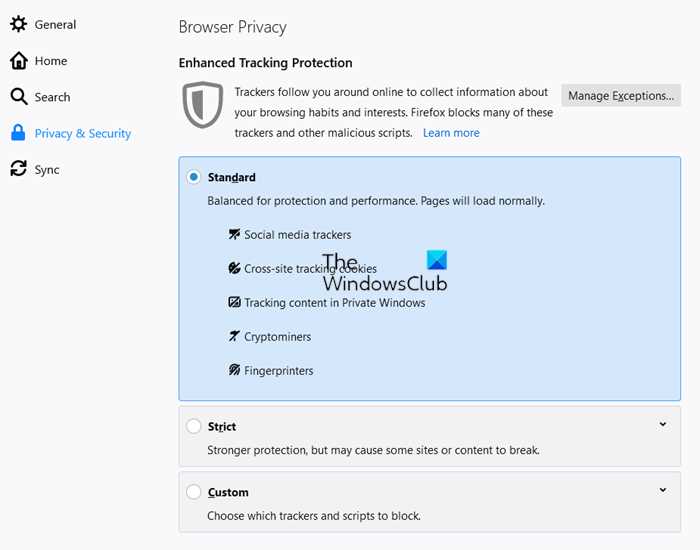Select the Strict protection radio button
The height and width of the screenshot is (550, 700).
tap(194, 426)
